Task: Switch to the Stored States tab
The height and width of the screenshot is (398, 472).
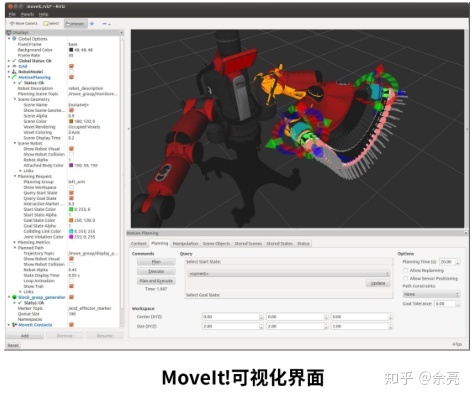Action: pos(279,244)
